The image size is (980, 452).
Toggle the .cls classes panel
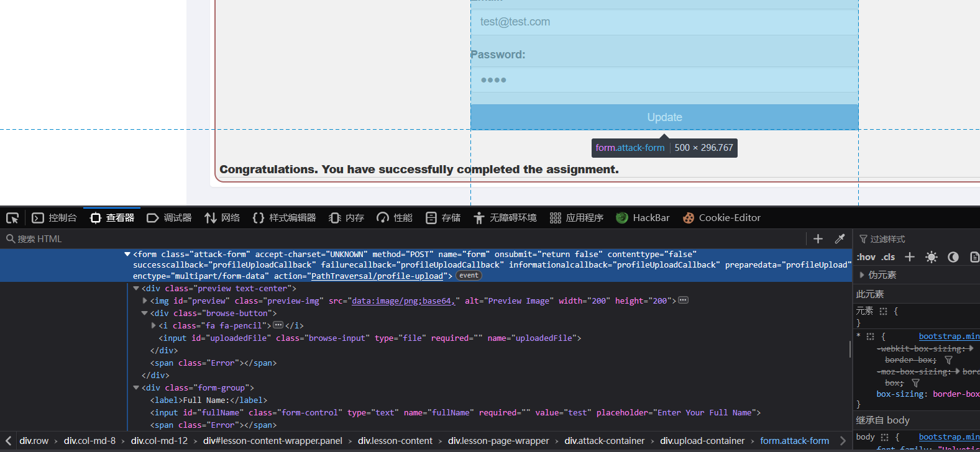click(x=888, y=257)
